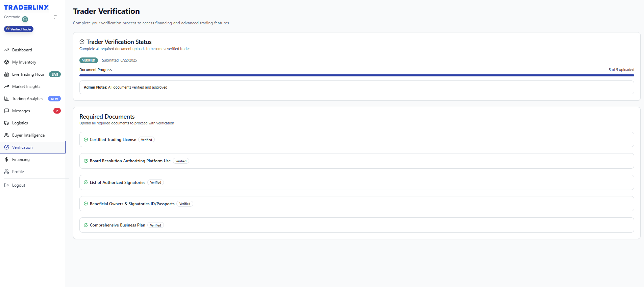Click the Messages speech bubble icon
The height and width of the screenshot is (287, 644).
point(6,111)
